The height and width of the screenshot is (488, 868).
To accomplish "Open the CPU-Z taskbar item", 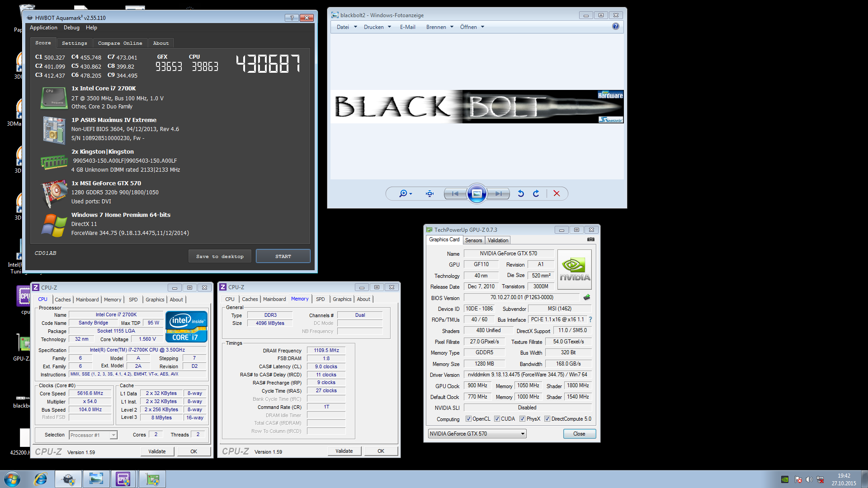I will coord(123,479).
